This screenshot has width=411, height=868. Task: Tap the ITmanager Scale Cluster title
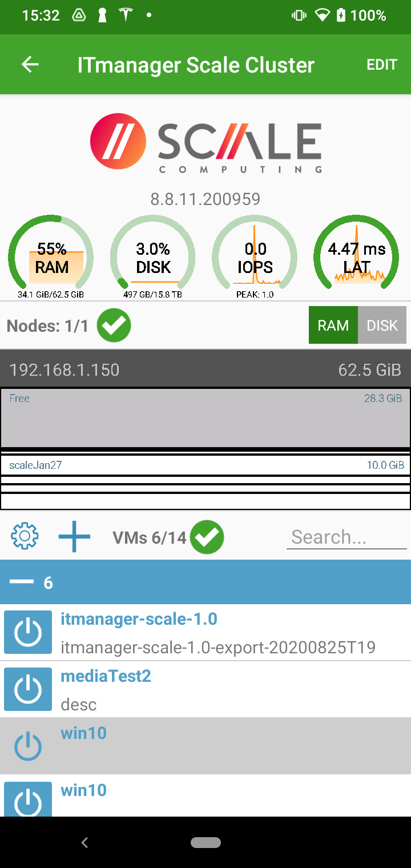coord(195,64)
